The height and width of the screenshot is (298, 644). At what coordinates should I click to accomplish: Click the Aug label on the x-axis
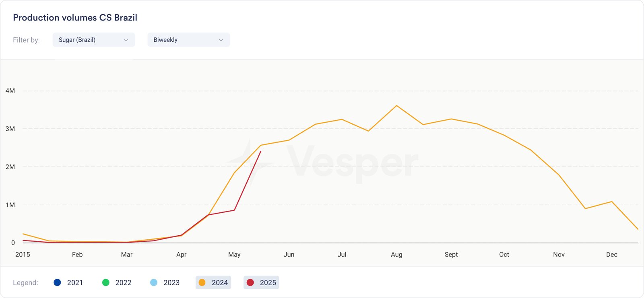tap(396, 255)
